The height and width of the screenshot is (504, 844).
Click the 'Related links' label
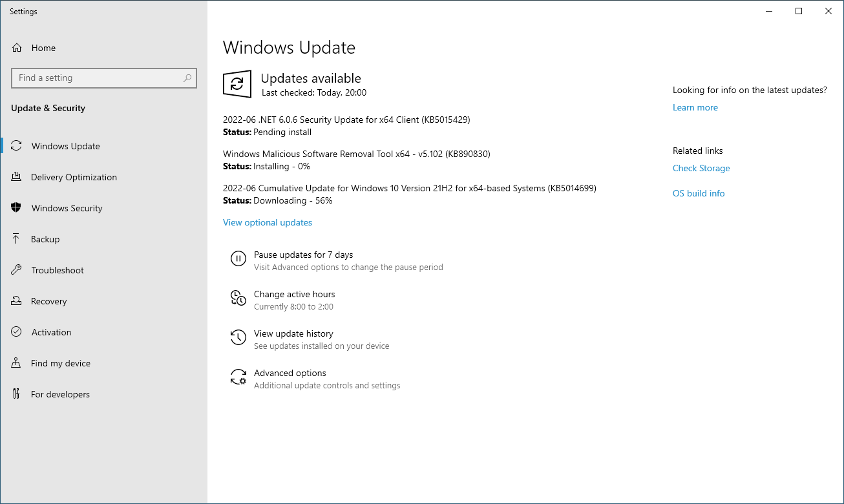click(698, 151)
